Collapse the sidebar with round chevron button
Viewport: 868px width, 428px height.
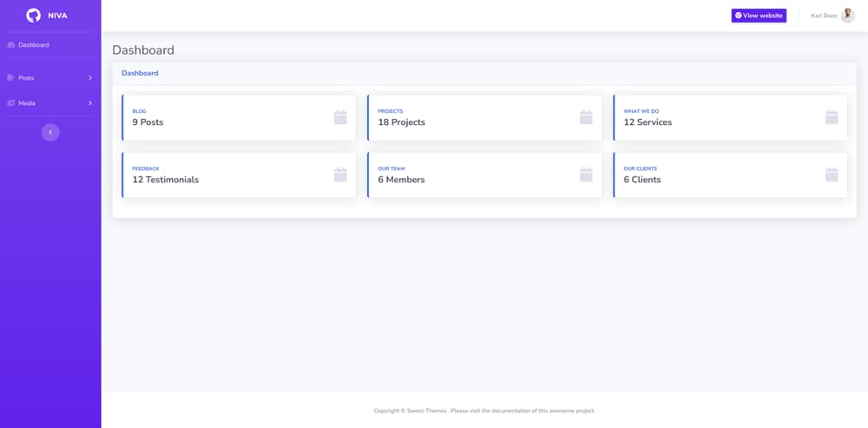[50, 132]
